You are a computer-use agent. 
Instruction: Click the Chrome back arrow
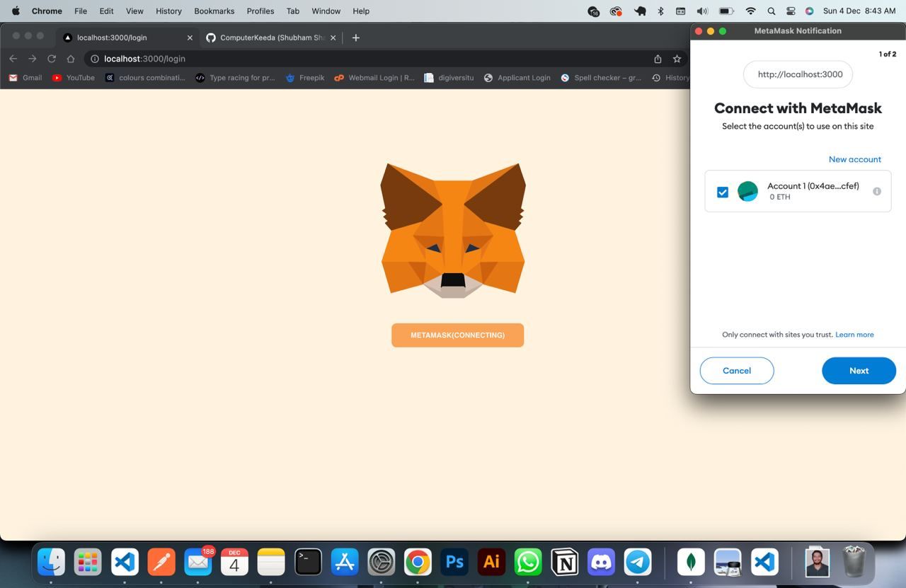tap(13, 59)
